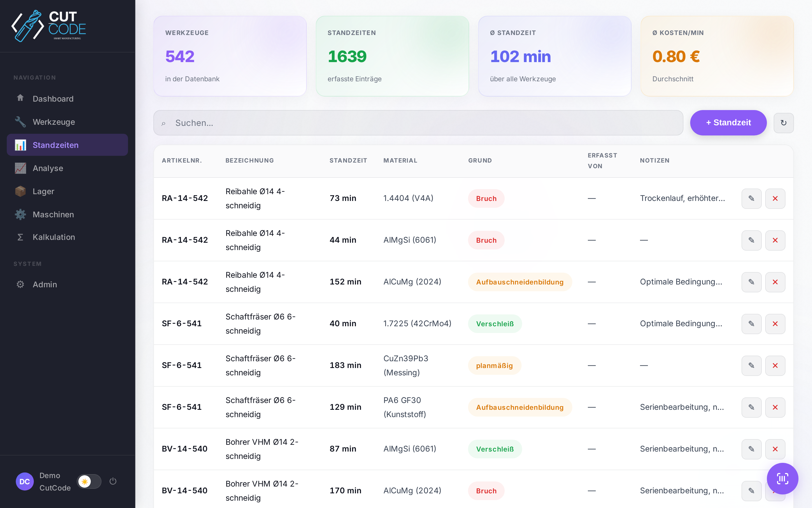Click the power logout icon
812x508 pixels.
click(x=113, y=481)
